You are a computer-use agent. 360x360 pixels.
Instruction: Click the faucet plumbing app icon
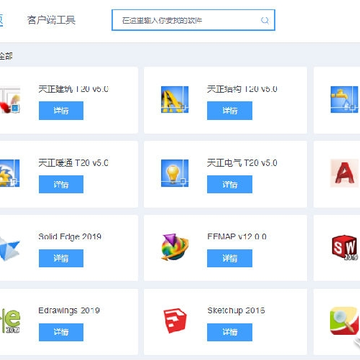[x=345, y=100]
